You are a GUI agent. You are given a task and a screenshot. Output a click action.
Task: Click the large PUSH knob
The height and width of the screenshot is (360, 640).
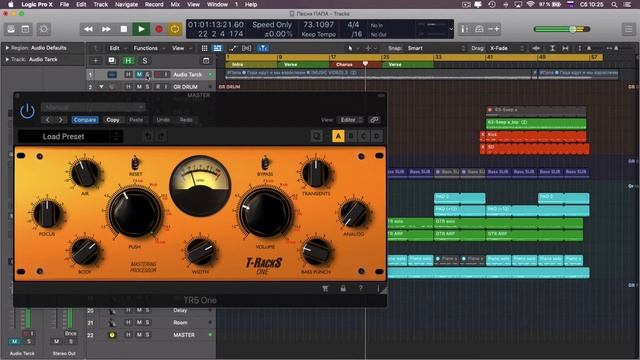coord(134,213)
